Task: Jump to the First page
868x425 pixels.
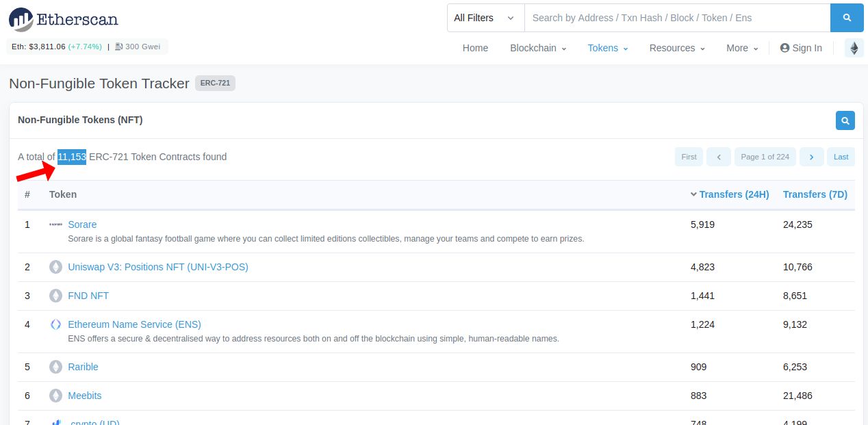Action: 689,157
